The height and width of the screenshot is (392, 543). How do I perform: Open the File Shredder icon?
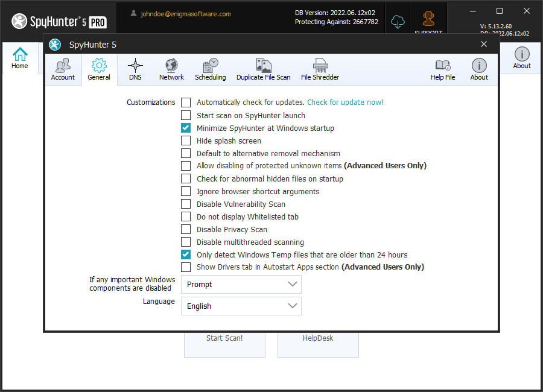click(320, 66)
